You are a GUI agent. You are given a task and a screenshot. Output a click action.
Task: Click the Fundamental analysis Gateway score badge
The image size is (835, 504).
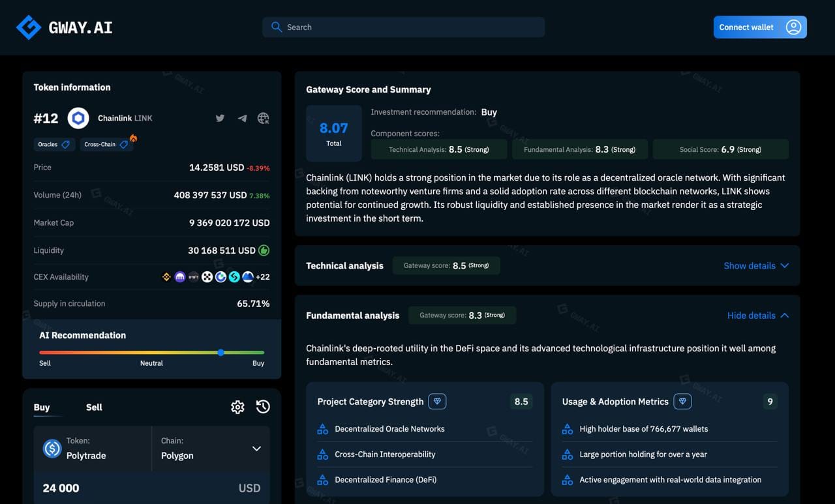[462, 316]
